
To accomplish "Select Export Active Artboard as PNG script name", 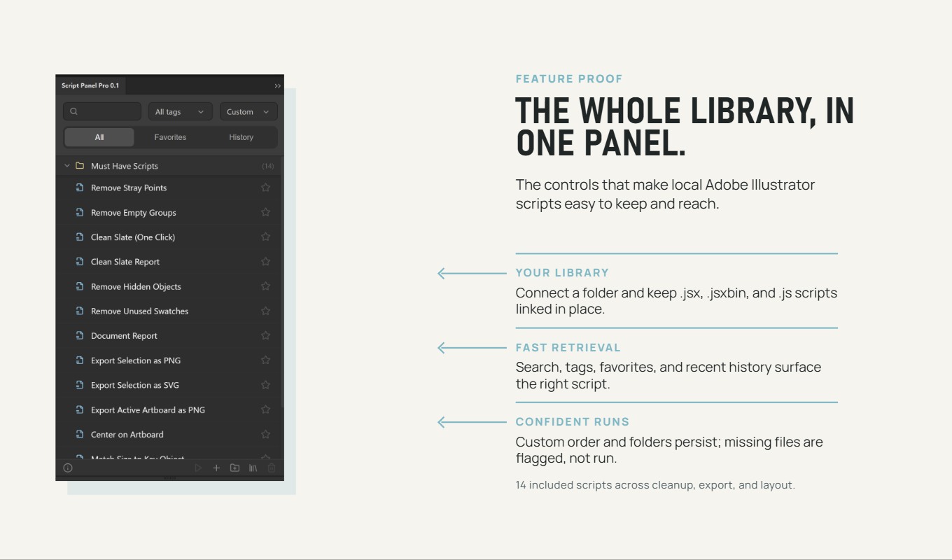I will [x=148, y=410].
